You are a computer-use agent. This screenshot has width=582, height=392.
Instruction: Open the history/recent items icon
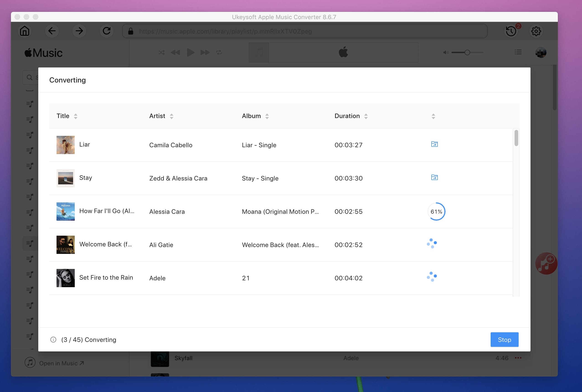pos(510,31)
